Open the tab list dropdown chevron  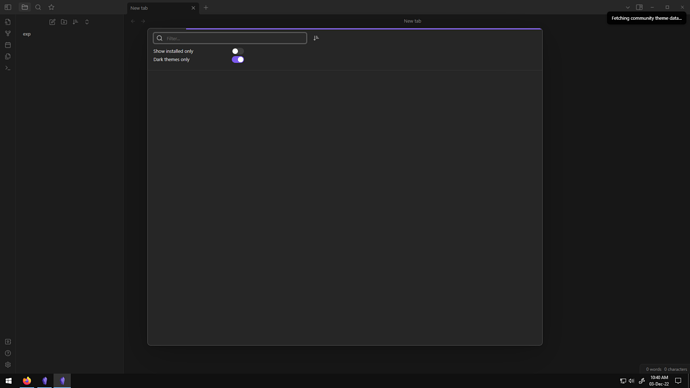(x=628, y=7)
